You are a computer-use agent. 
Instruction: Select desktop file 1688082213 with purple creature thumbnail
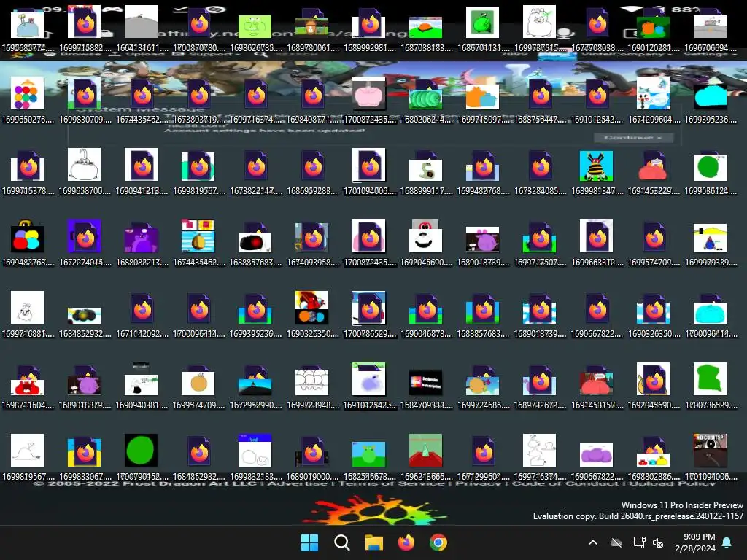point(142,244)
